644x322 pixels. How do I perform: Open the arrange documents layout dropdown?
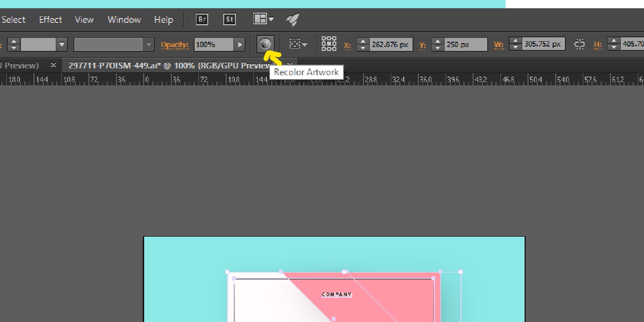pos(264,19)
